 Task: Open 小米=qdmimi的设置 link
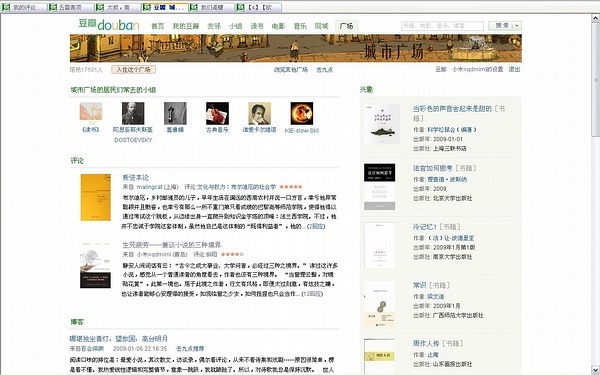pyautogui.click(x=477, y=69)
